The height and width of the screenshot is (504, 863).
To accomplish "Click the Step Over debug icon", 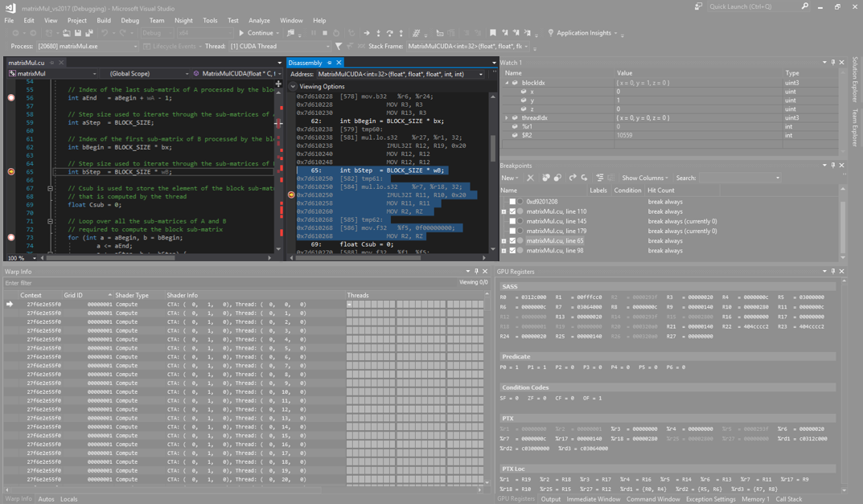I will click(x=389, y=33).
